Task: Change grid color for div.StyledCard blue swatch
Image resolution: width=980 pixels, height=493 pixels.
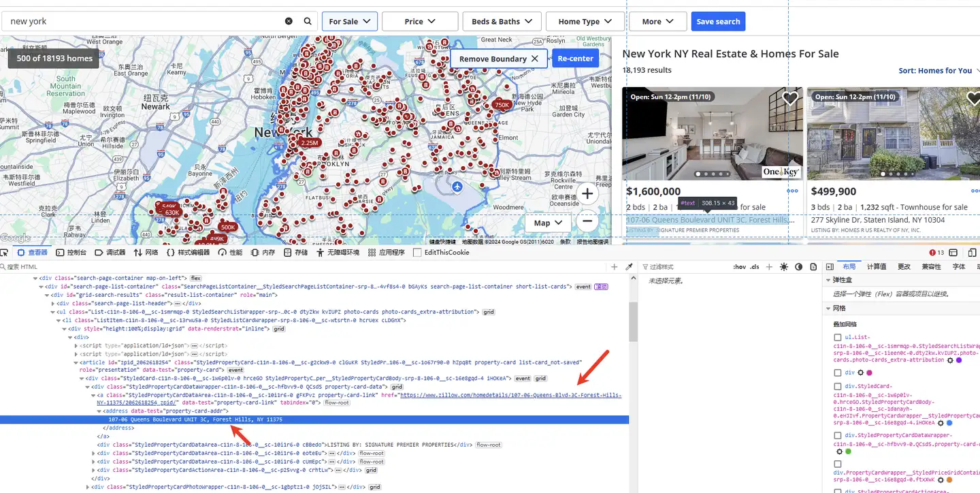Action: pos(949,423)
